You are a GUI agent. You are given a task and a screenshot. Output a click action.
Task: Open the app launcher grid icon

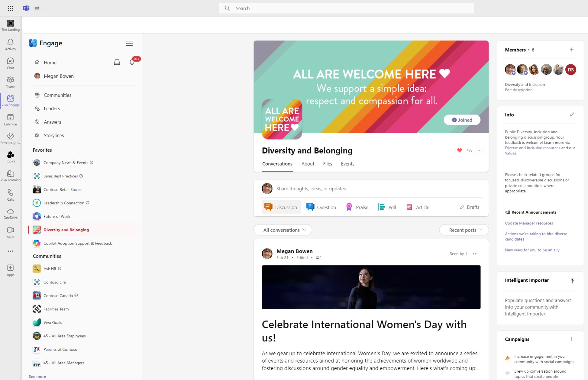[10, 8]
